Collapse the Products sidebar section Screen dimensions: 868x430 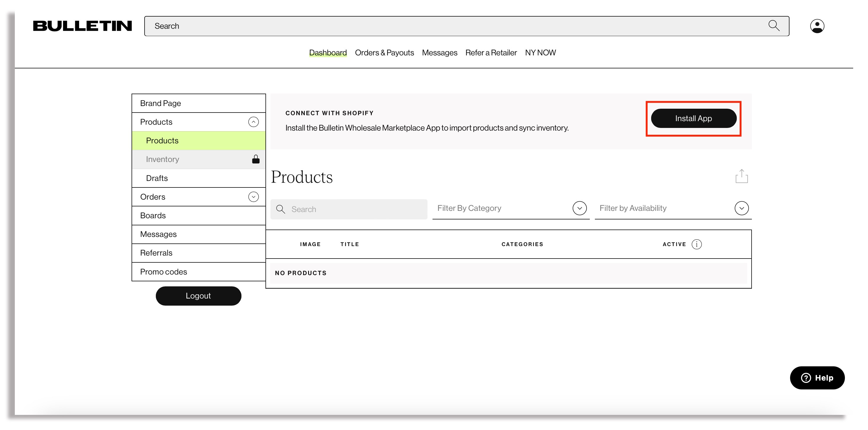pos(253,121)
